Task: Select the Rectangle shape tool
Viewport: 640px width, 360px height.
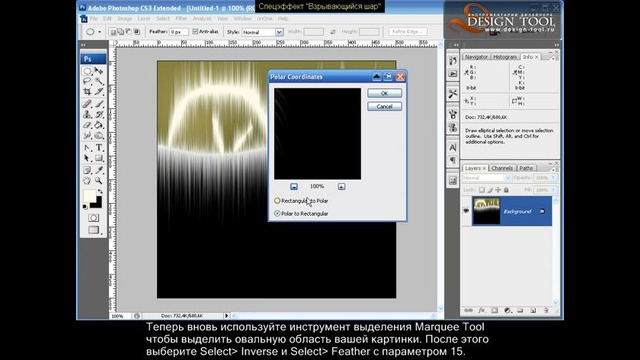Action: (x=99, y=158)
